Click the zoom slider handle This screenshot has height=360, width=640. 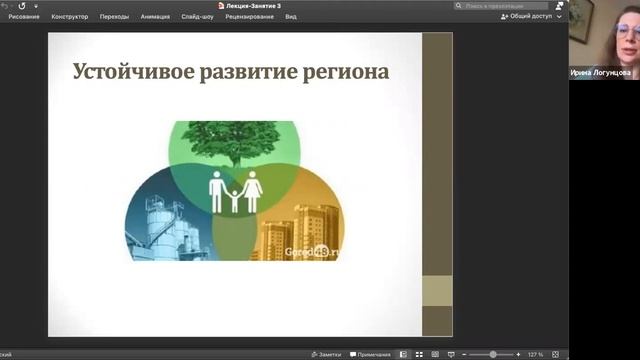click(493, 354)
